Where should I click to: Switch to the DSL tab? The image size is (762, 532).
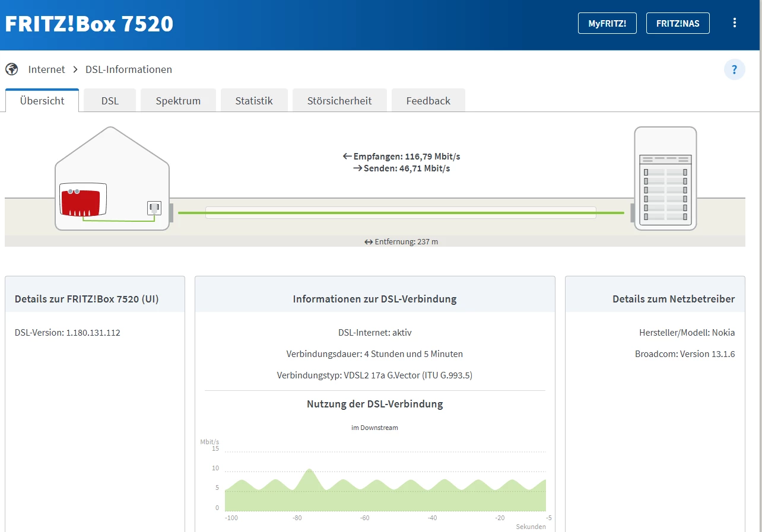[x=110, y=100]
